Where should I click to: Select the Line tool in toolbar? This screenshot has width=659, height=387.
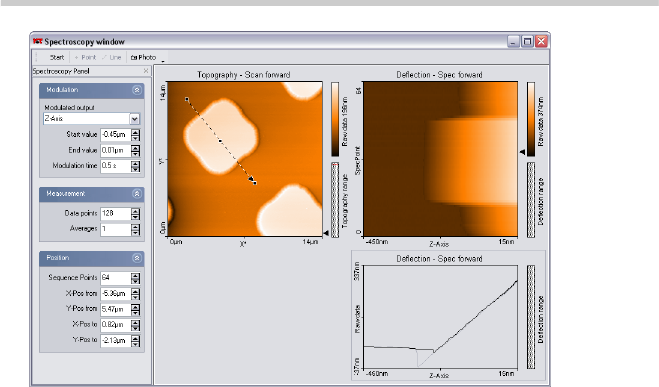[x=112, y=58]
